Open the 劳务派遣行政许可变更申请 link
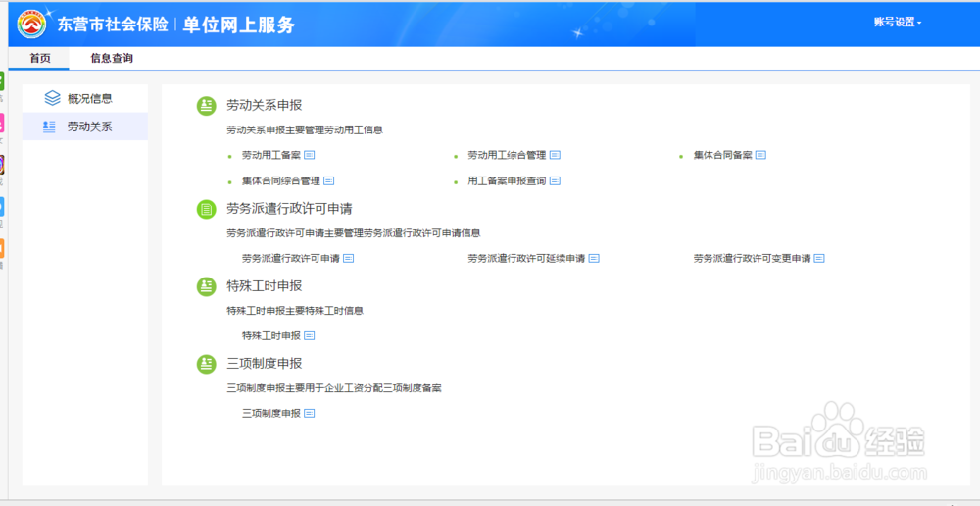Screen dimensions: 980x506 [752, 258]
